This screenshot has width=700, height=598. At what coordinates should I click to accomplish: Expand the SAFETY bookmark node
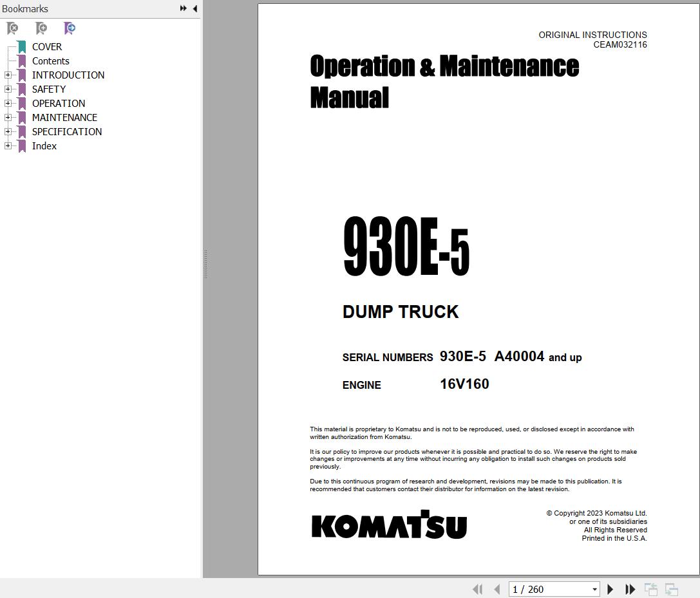click(x=8, y=89)
